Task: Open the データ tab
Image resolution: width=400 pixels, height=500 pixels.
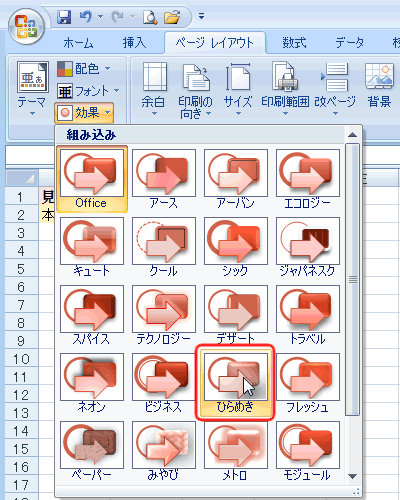Action: point(350,43)
